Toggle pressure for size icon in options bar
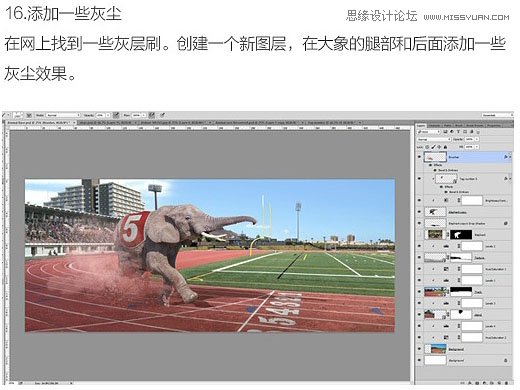 click(163, 115)
